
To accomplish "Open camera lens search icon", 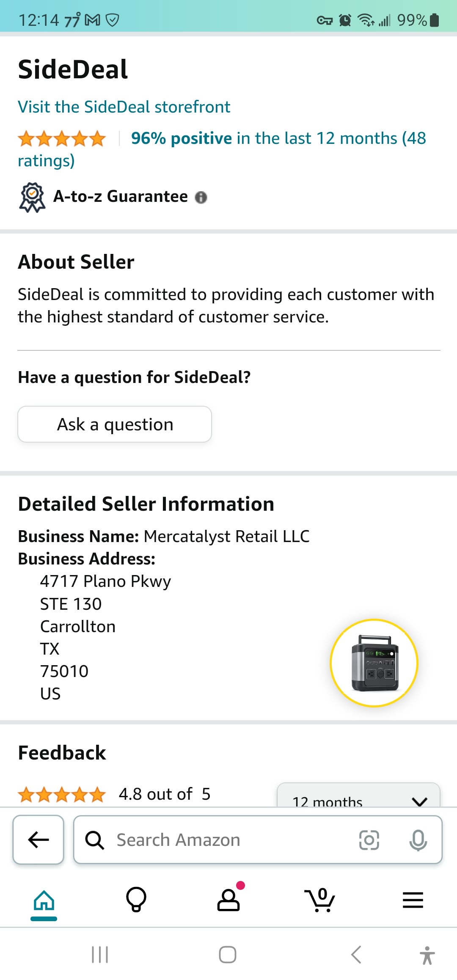I will 369,840.
